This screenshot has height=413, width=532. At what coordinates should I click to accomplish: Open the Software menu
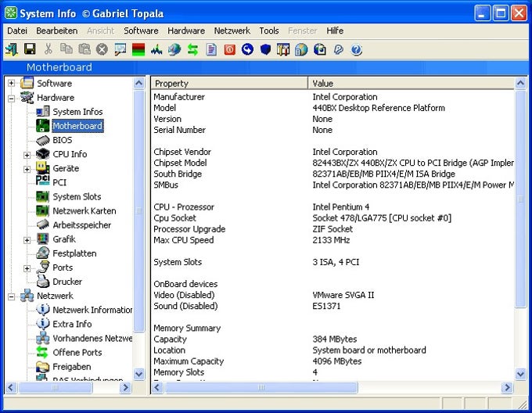point(141,31)
